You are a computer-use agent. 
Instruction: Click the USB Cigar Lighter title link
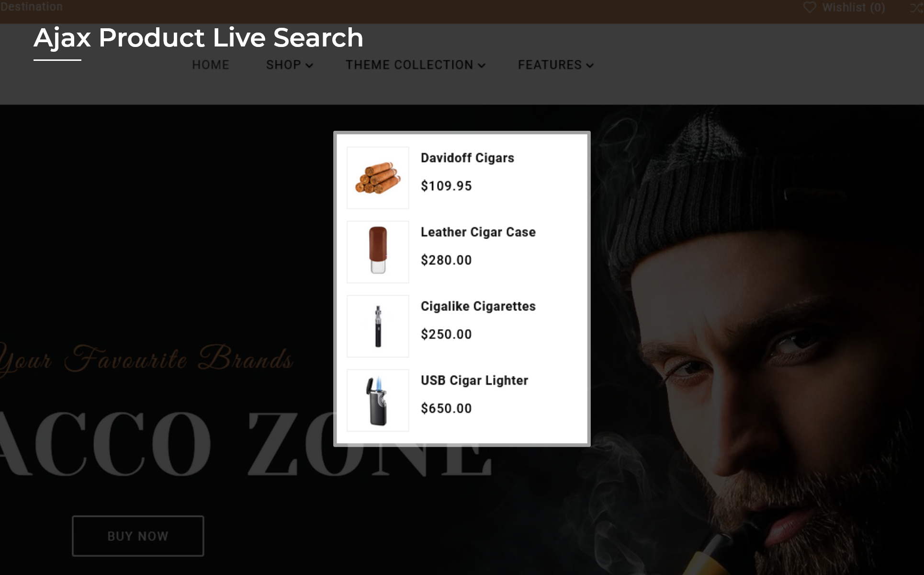pos(474,381)
